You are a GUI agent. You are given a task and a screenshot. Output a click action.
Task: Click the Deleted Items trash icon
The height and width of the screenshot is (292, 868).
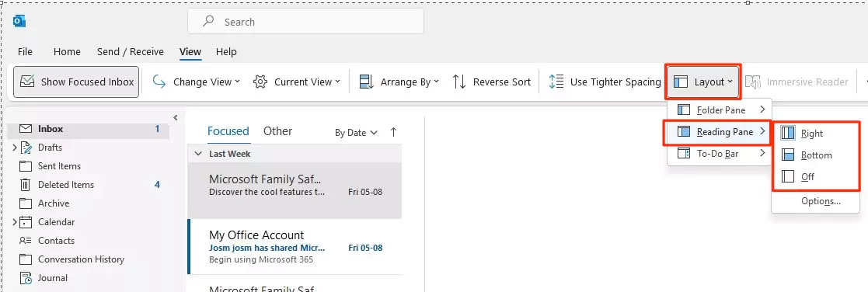click(26, 185)
